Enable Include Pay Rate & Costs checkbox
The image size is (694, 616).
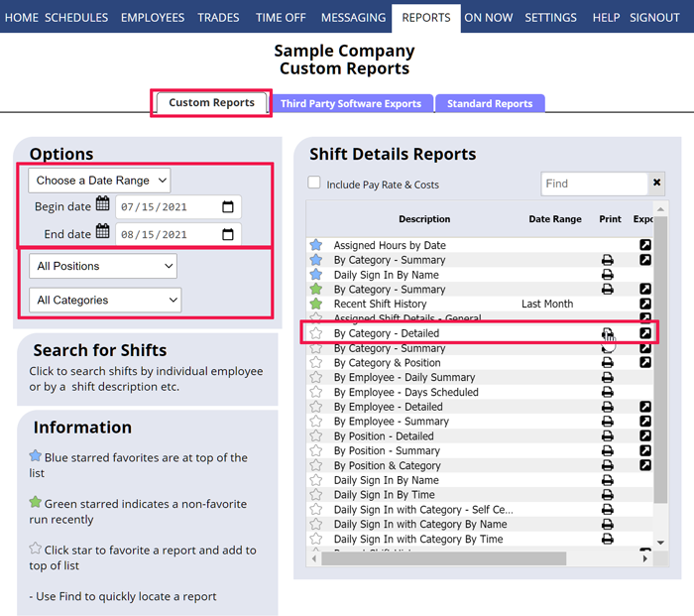[314, 184]
